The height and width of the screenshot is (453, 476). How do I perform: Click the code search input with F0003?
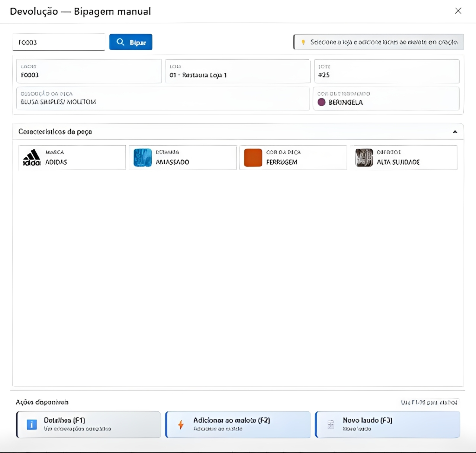point(59,42)
